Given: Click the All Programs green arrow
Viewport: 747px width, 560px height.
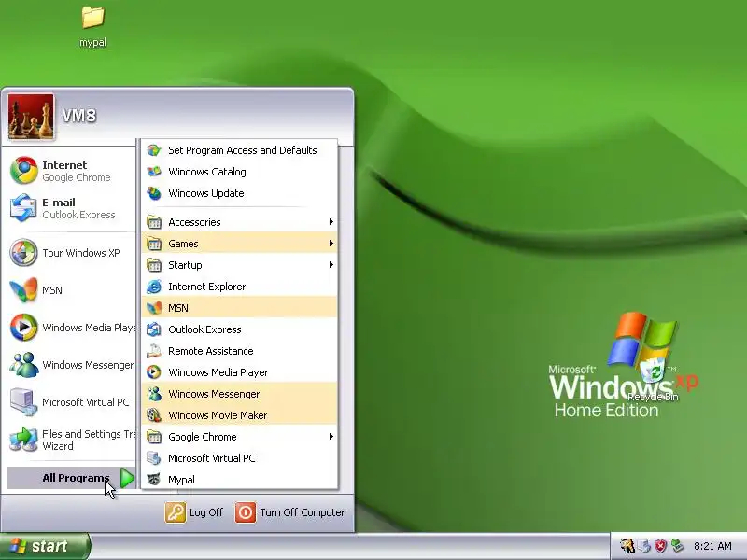Looking at the screenshot, I should (x=127, y=478).
